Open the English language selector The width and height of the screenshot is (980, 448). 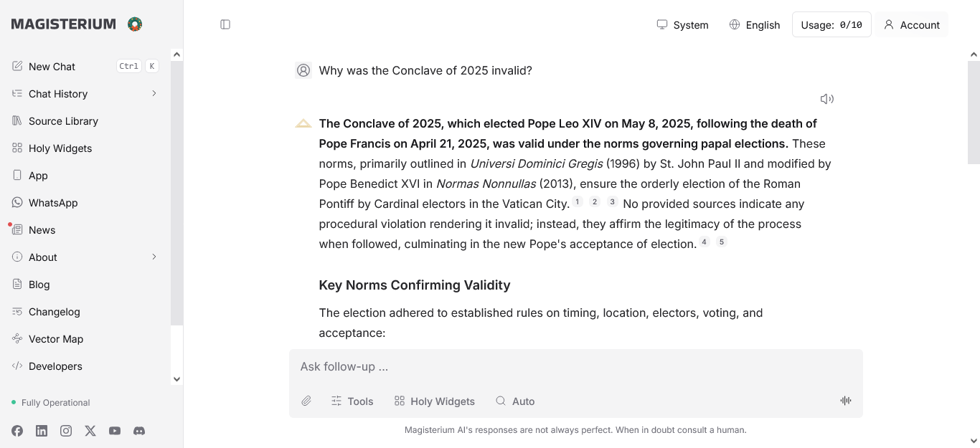point(754,24)
